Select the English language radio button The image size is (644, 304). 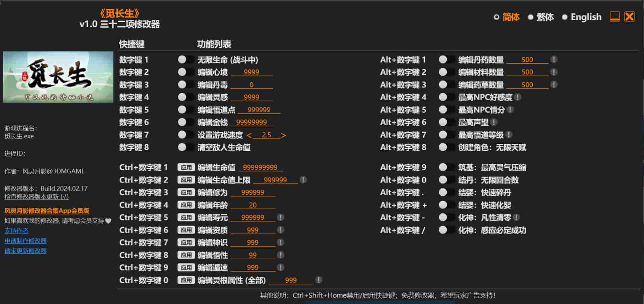pos(565,17)
